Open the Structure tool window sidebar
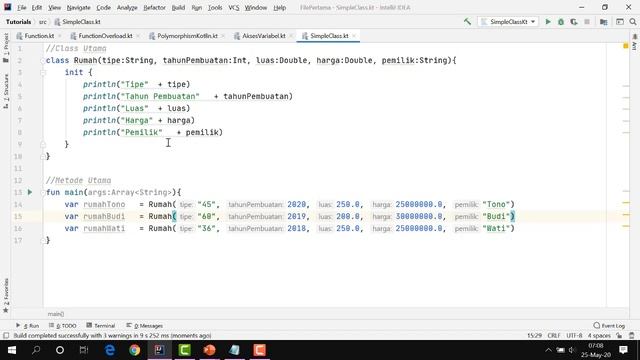 click(x=6, y=91)
